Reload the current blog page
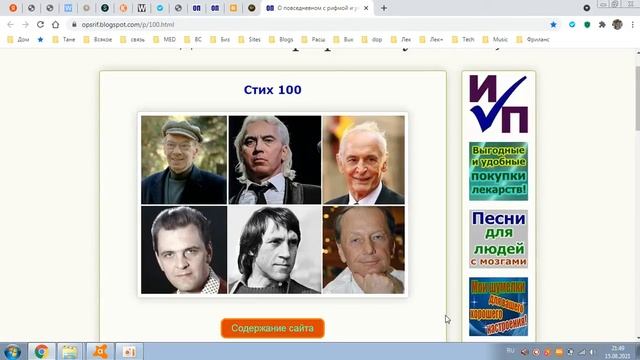 [x=40, y=24]
